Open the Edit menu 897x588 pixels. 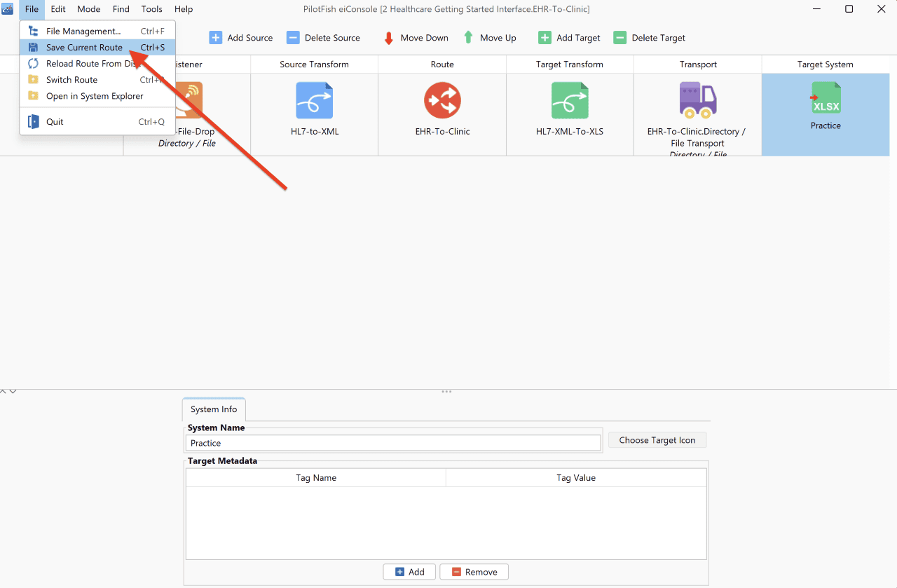click(x=58, y=9)
